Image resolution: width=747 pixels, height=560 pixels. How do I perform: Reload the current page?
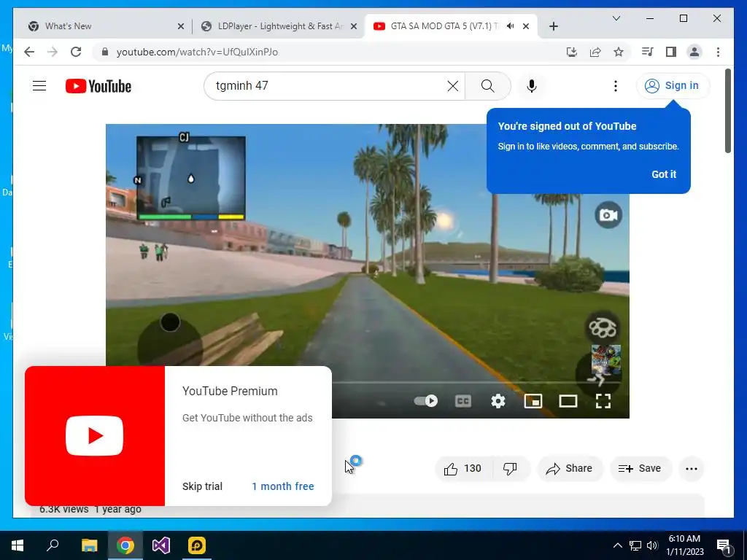point(76,52)
